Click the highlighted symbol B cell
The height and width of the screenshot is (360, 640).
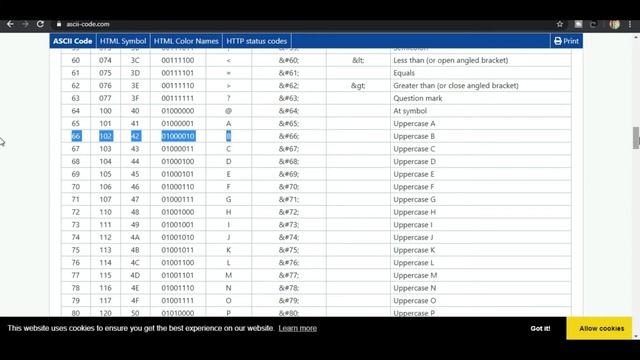(x=229, y=136)
